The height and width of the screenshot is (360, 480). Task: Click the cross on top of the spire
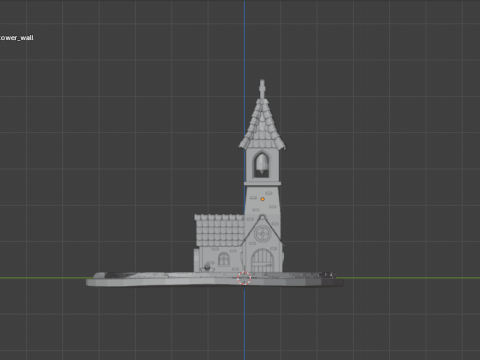(x=262, y=88)
